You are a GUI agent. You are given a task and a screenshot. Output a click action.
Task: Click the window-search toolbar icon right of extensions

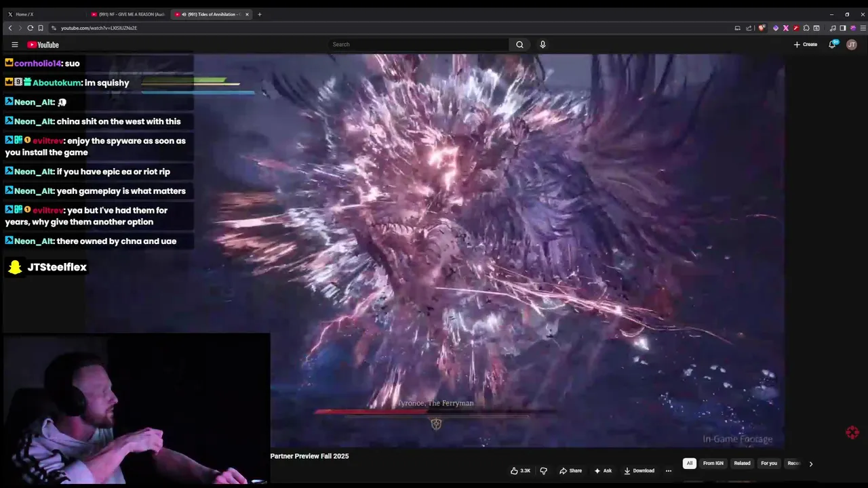coord(816,28)
